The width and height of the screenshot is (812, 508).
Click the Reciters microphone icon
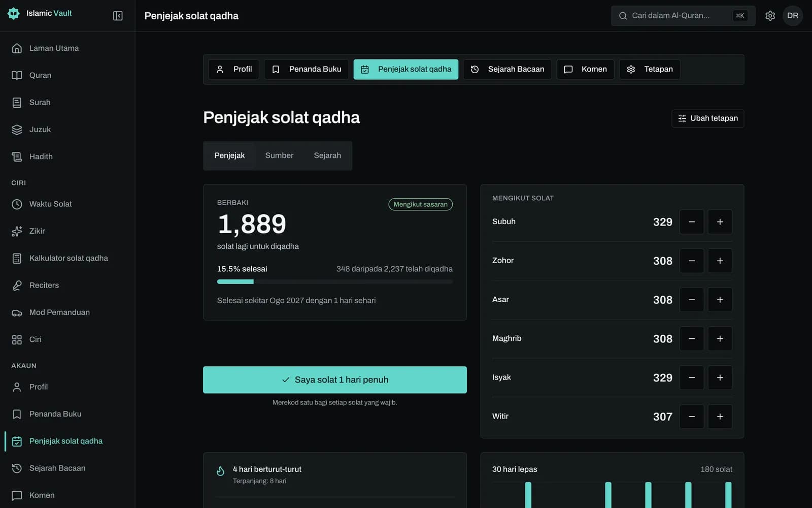tap(17, 285)
